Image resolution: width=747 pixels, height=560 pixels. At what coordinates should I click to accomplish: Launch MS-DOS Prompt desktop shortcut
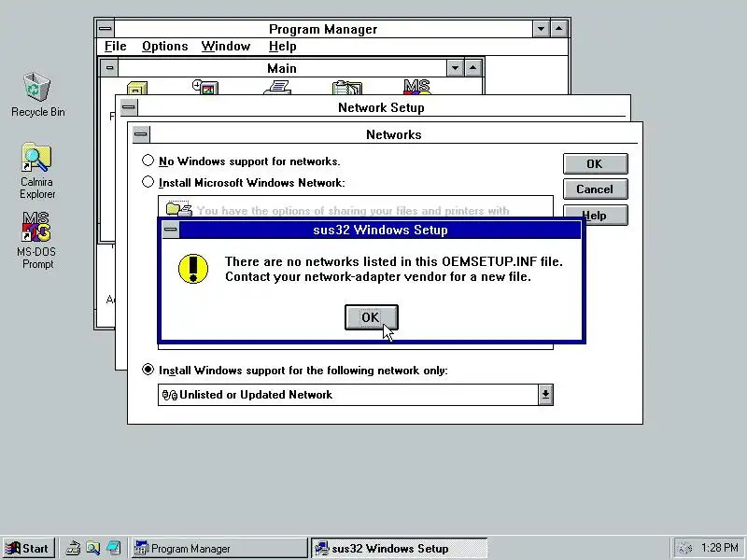(x=36, y=241)
